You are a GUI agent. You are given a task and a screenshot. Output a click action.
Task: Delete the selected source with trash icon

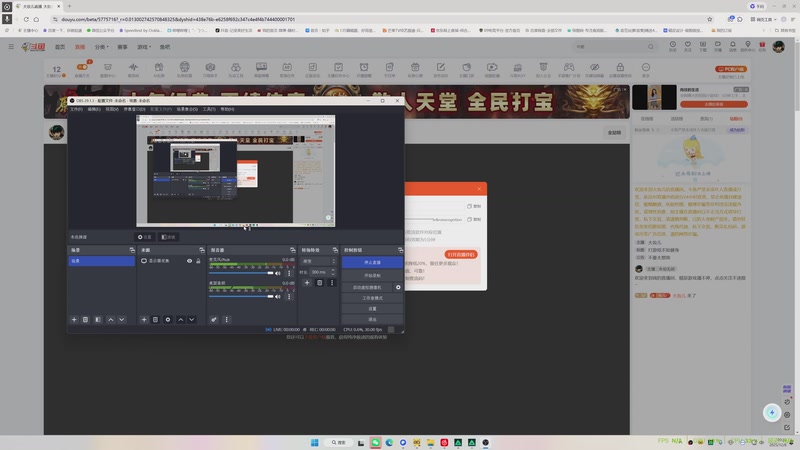(x=156, y=319)
